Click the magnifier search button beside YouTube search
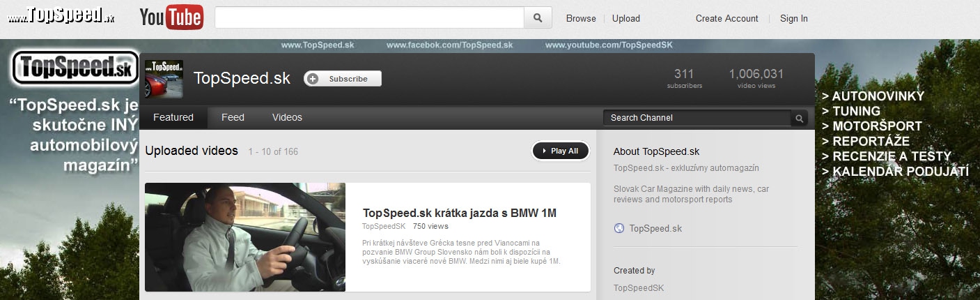The image size is (980, 300). coord(538,18)
